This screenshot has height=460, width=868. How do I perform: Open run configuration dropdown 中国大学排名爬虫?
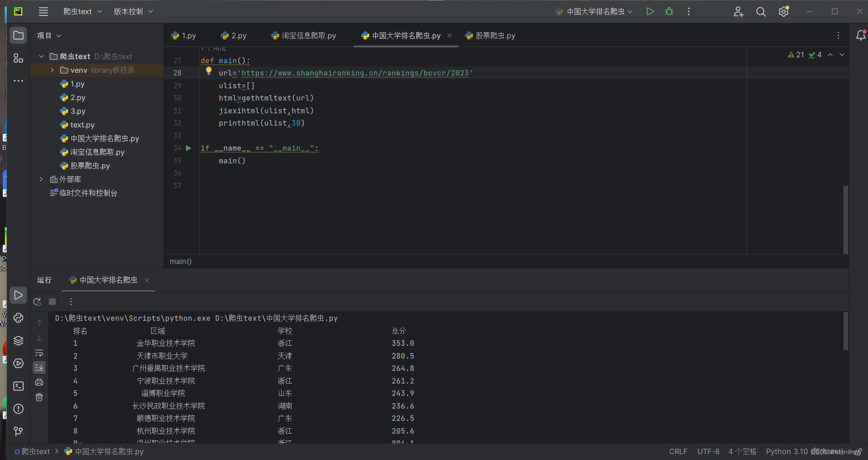tap(594, 11)
